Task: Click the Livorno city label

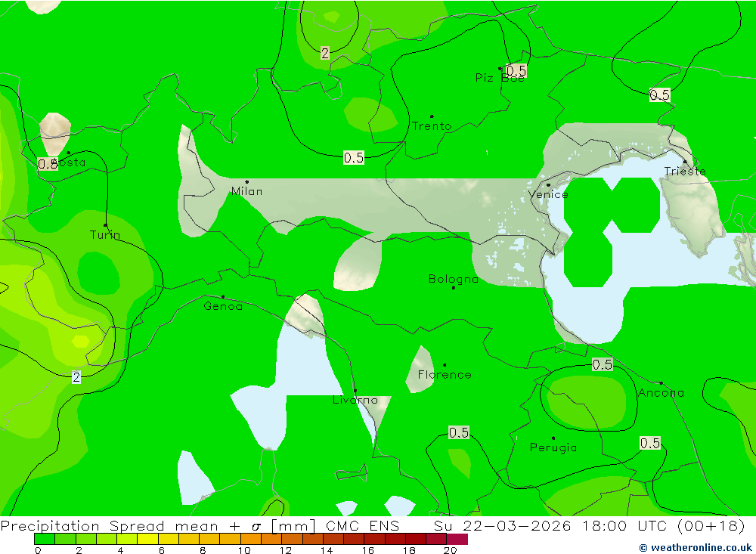Action: (355, 400)
